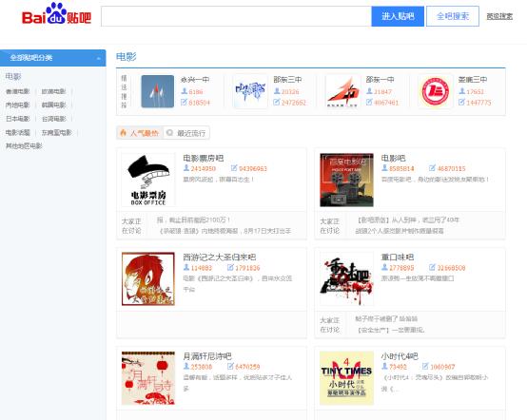Click post icon beside 46870115
The height and width of the screenshot is (420, 527).
point(432,168)
